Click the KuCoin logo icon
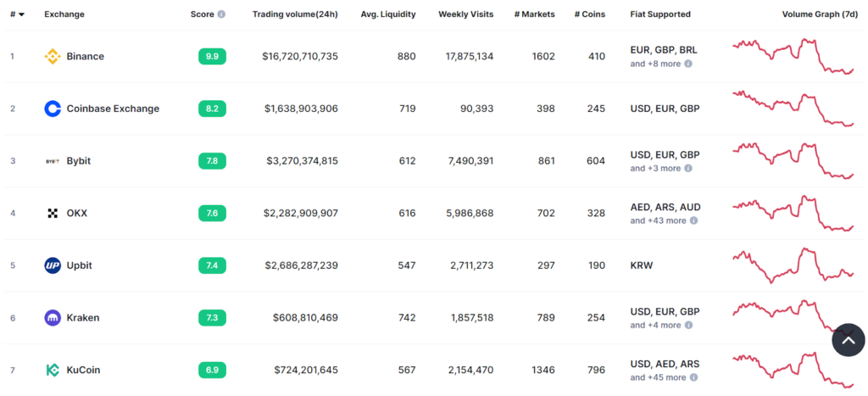The image size is (868, 396). point(53,370)
